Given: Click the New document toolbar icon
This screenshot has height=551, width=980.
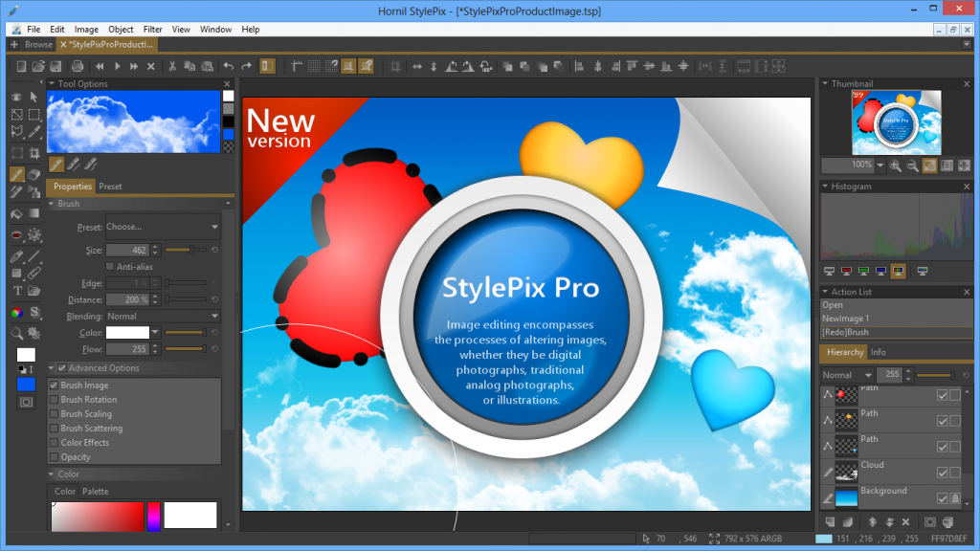Looking at the screenshot, I should (21, 66).
